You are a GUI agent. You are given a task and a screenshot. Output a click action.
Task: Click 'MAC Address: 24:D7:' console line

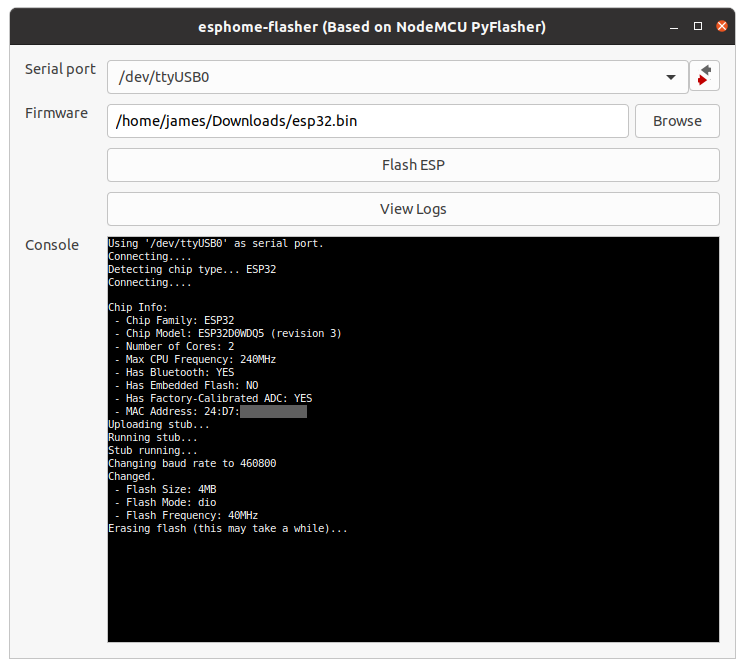point(177,411)
